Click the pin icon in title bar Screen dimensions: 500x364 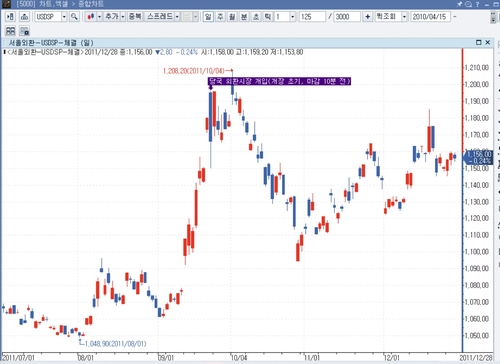[x=459, y=4]
